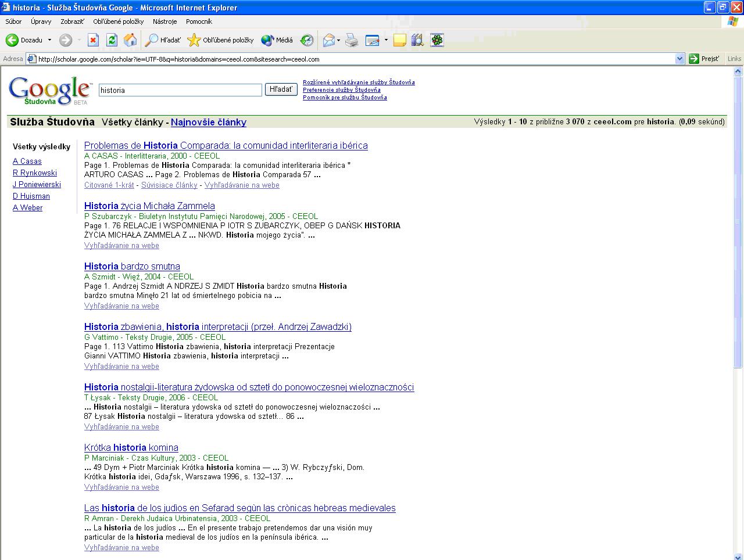Click the Google Študovňa logo

[x=50, y=91]
